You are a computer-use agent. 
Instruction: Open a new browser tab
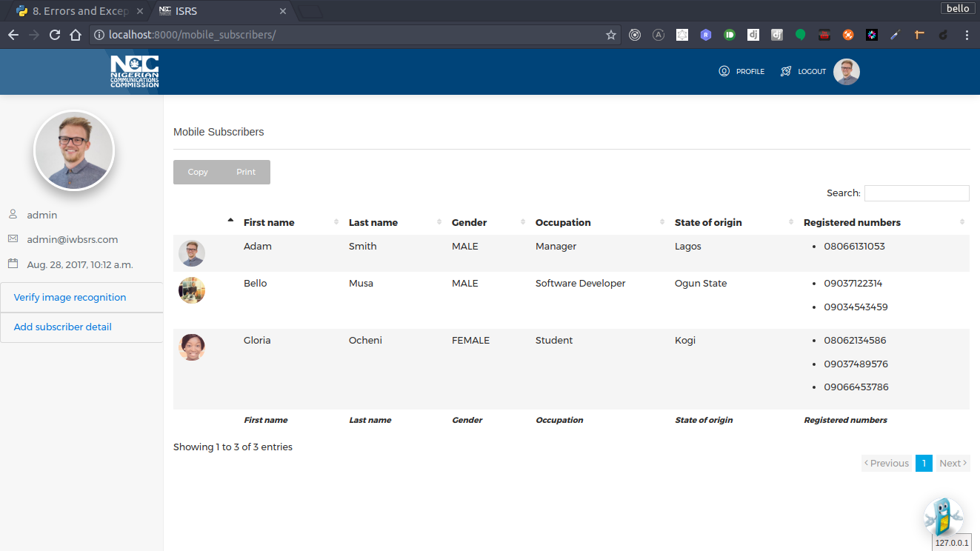coord(310,11)
